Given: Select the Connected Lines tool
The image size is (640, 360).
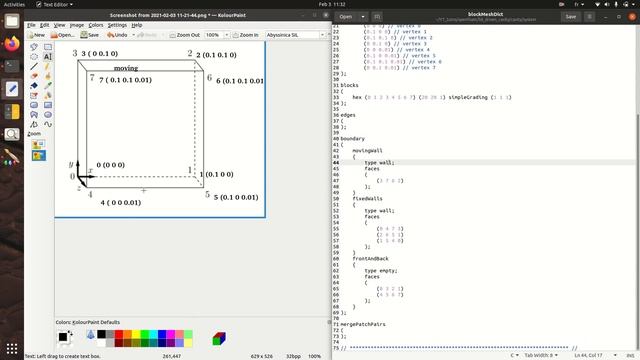Looking at the screenshot, I should (x=34, y=124).
